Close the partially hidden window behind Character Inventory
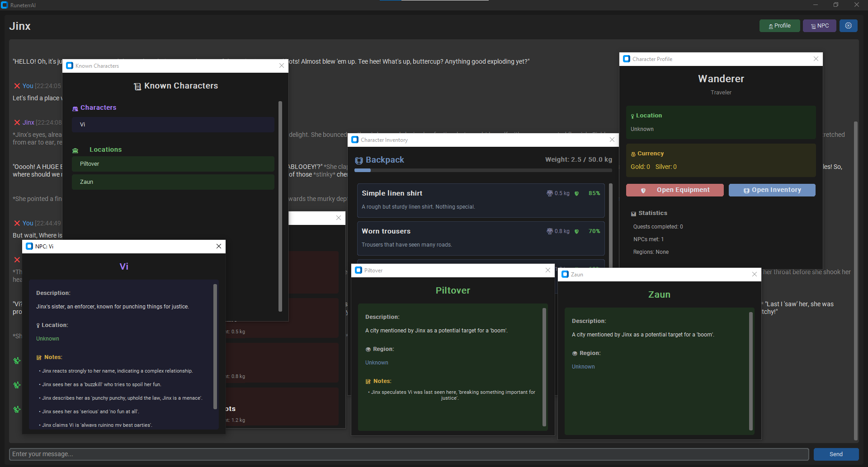 tap(339, 218)
